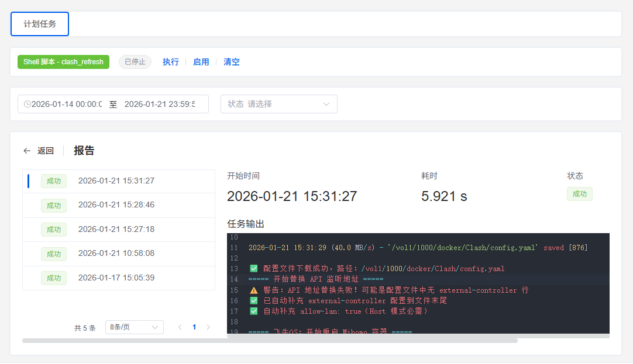Select the report entry 2026-01-17 15:05:39
Image resolution: width=633 pixels, height=364 pixels.
point(117,278)
